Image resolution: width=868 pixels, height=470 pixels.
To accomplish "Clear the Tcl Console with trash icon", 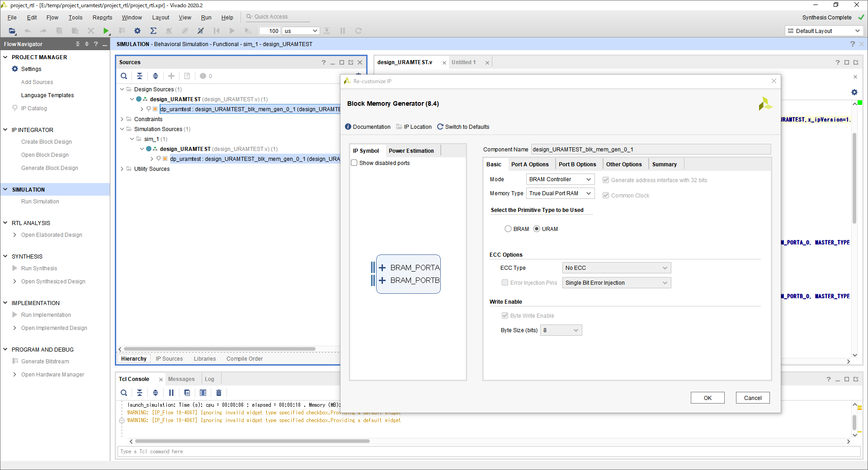I will pyautogui.click(x=219, y=393).
